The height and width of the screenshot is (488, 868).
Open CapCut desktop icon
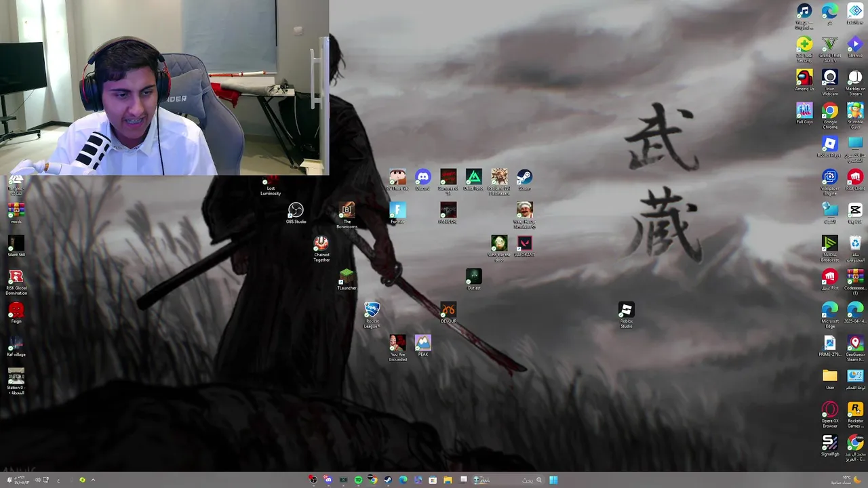(855, 213)
